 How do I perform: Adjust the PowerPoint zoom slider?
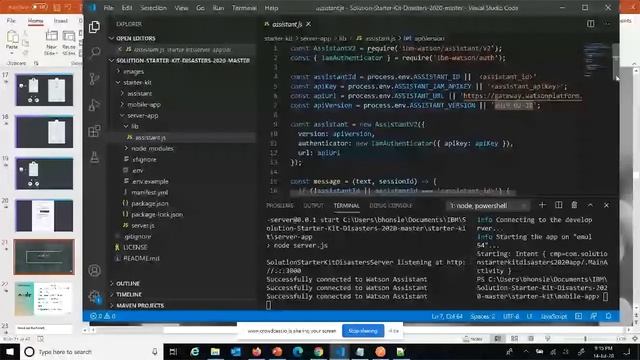(585, 338)
